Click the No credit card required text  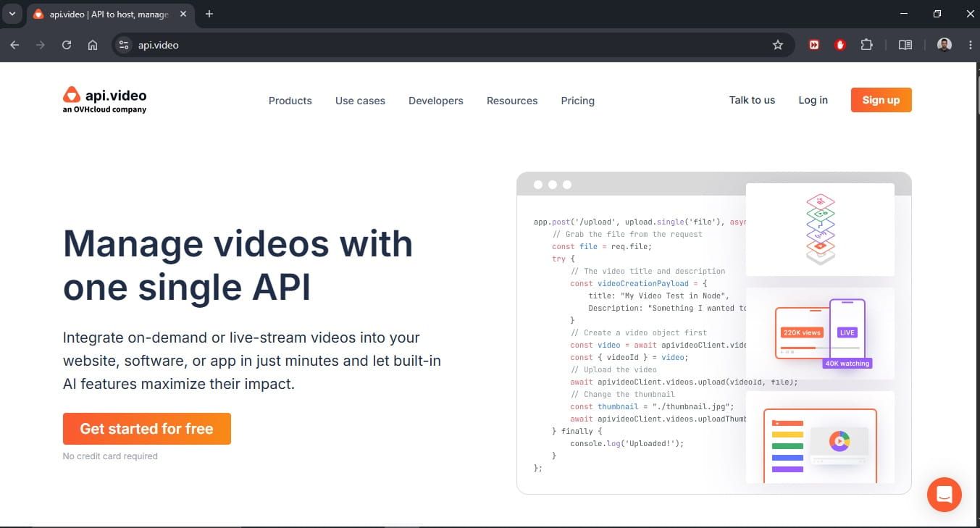(x=110, y=456)
